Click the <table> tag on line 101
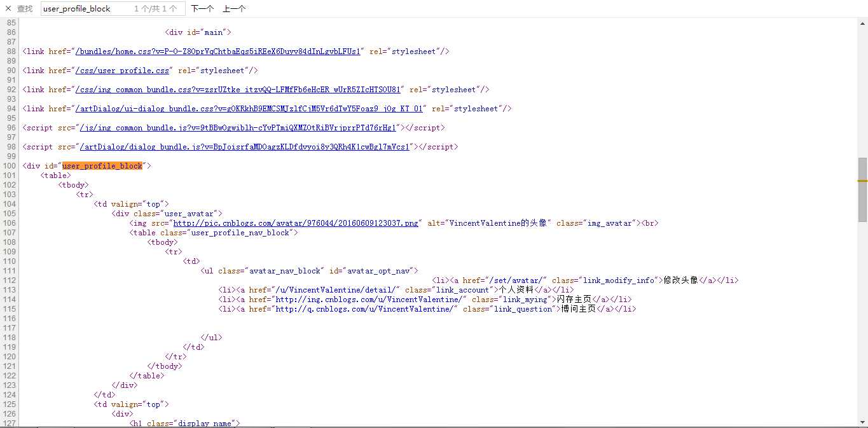 click(x=55, y=176)
